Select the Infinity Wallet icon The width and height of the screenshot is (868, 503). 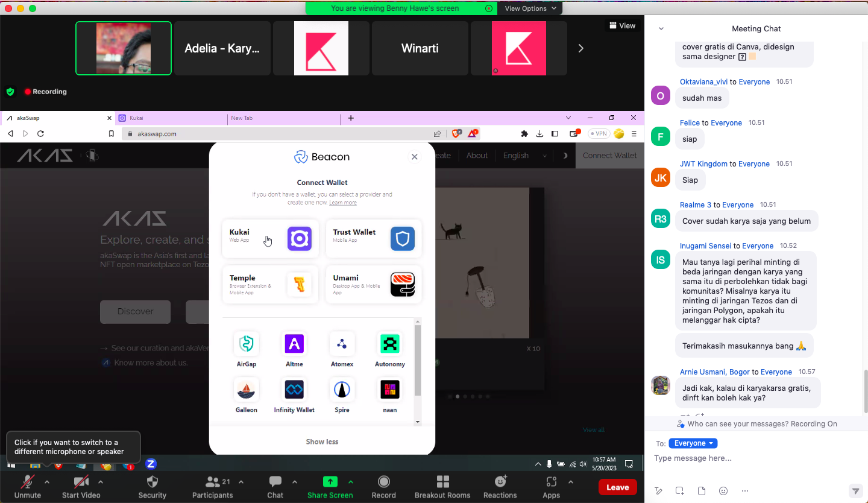pos(294,390)
